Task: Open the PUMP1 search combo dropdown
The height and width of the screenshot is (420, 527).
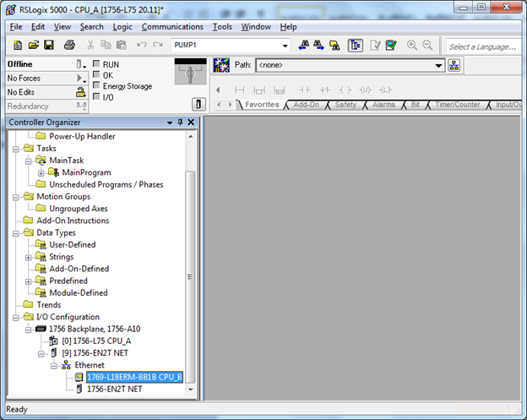Action: tap(285, 46)
